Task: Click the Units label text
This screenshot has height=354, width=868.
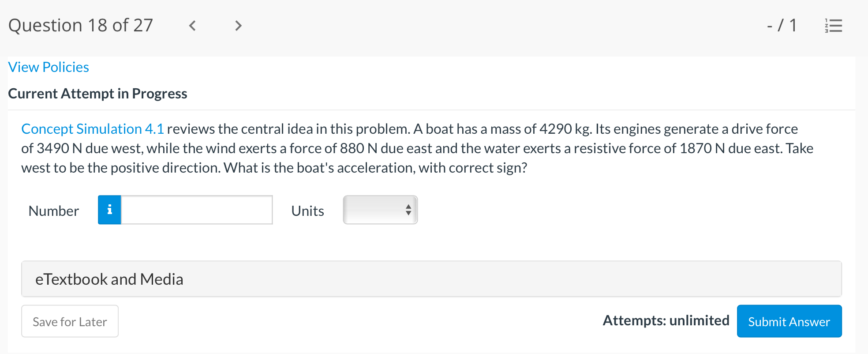Action: pos(307,211)
